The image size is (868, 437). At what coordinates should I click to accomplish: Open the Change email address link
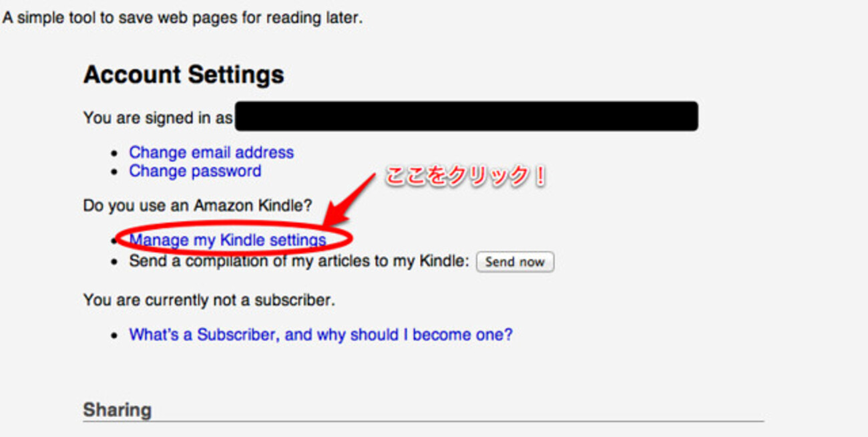pyautogui.click(x=211, y=152)
